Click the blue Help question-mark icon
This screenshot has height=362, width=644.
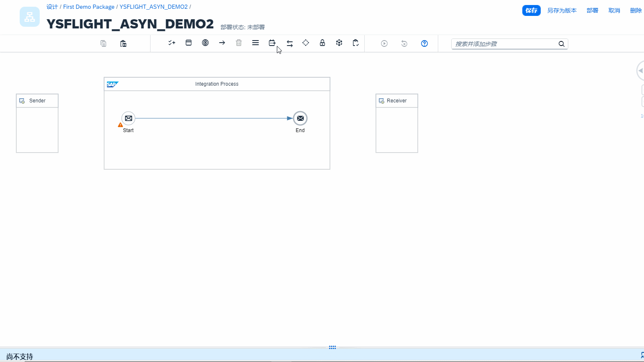pyautogui.click(x=424, y=43)
